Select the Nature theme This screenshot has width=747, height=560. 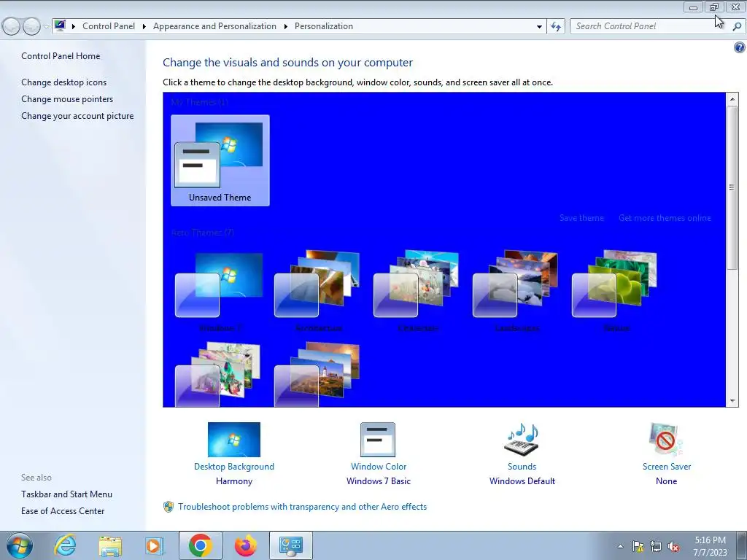click(616, 292)
